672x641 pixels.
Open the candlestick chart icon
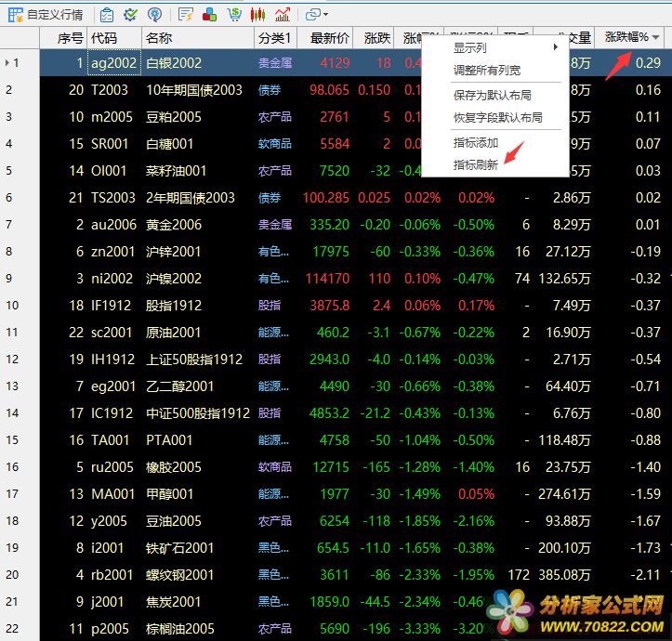point(258,15)
